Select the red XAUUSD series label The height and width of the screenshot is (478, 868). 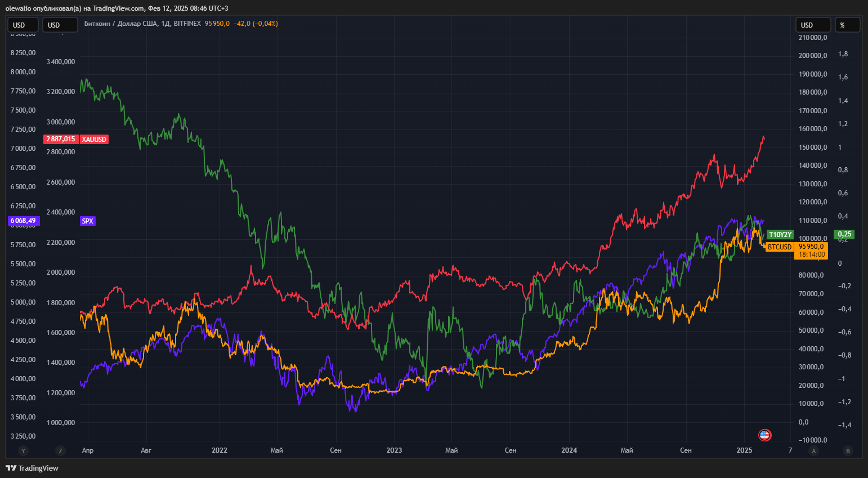94,139
